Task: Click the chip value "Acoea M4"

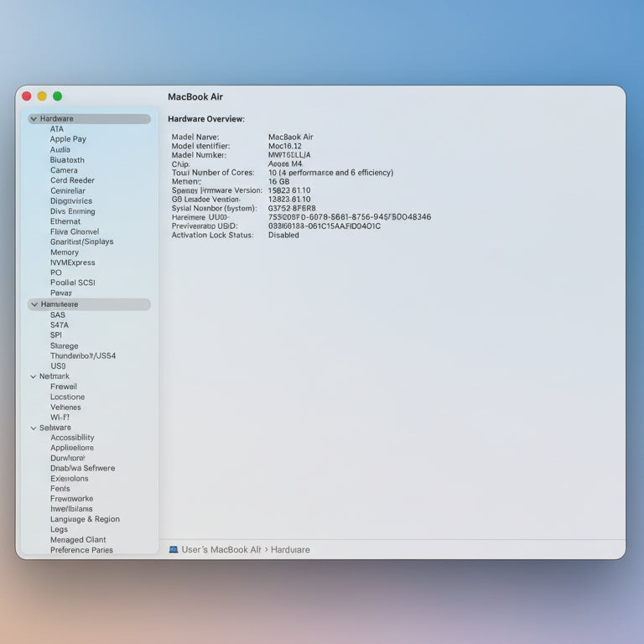Action: tap(285, 164)
